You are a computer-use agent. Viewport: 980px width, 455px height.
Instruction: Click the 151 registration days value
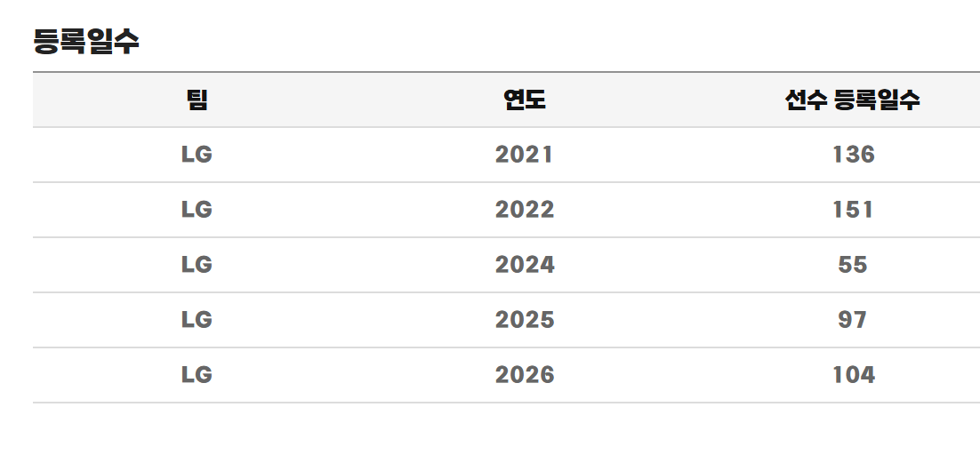tap(853, 210)
